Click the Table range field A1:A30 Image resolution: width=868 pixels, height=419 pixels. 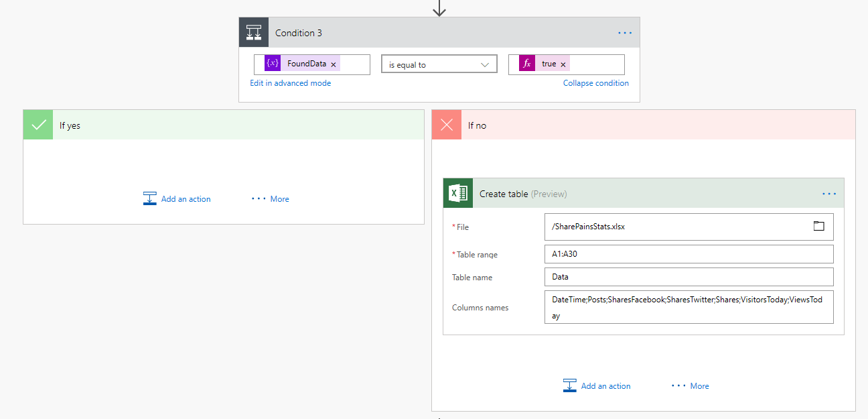(x=689, y=254)
